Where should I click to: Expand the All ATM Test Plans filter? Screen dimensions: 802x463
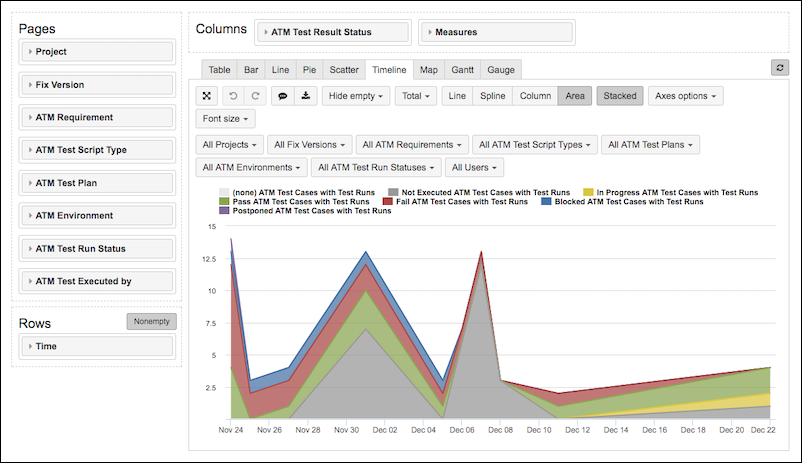(x=649, y=144)
